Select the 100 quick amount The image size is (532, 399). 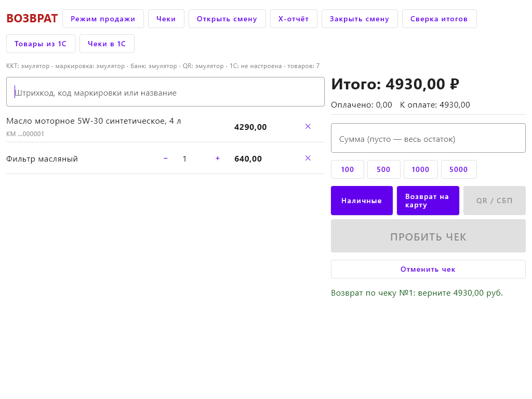tap(348, 169)
